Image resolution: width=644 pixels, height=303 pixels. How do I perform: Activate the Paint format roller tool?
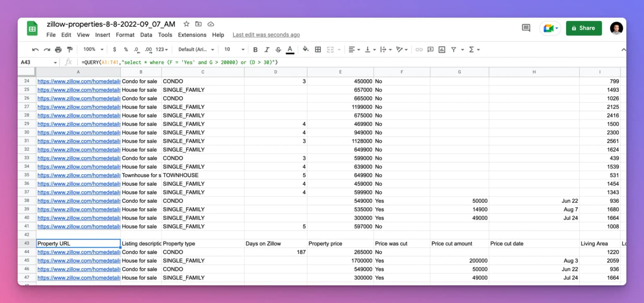[x=70, y=50]
